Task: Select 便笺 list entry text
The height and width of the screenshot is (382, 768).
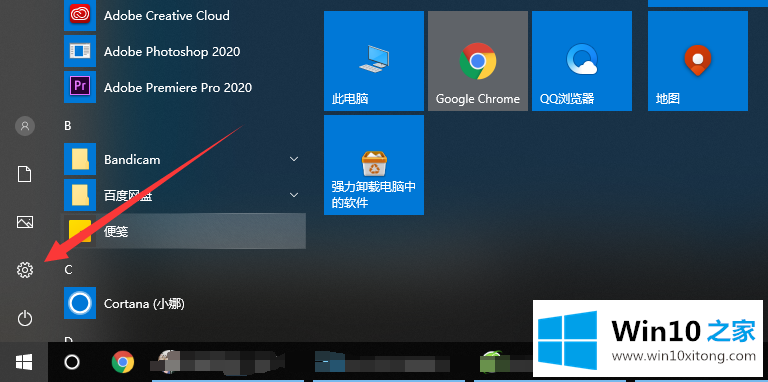Action: tap(116, 231)
